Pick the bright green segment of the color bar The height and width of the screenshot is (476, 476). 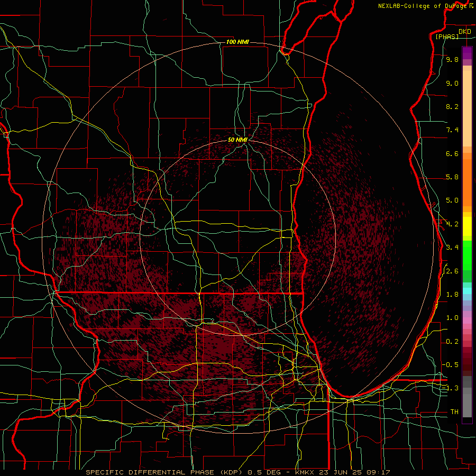point(467,255)
